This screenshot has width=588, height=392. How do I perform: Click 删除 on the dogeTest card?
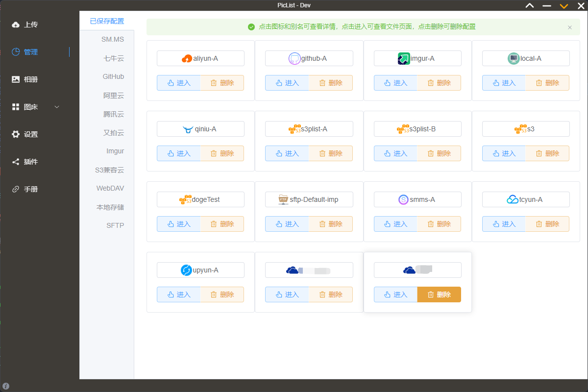click(x=223, y=224)
